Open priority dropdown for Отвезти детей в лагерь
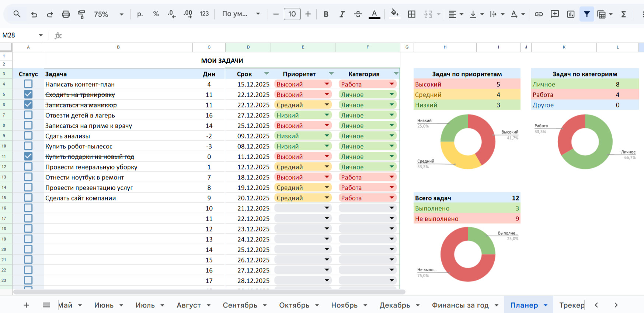Viewport: 644px width, 313px height. tap(327, 115)
